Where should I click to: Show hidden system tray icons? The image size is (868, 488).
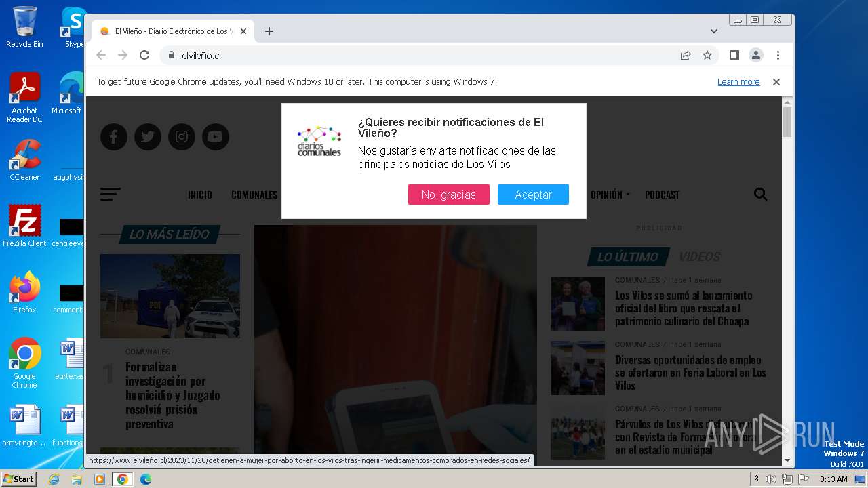tap(757, 479)
